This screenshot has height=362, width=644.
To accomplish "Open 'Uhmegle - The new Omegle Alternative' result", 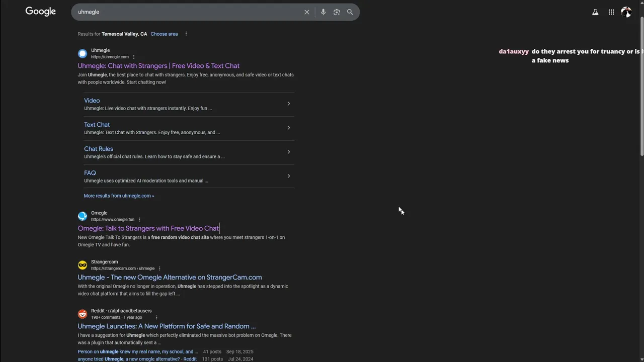I will [170, 277].
